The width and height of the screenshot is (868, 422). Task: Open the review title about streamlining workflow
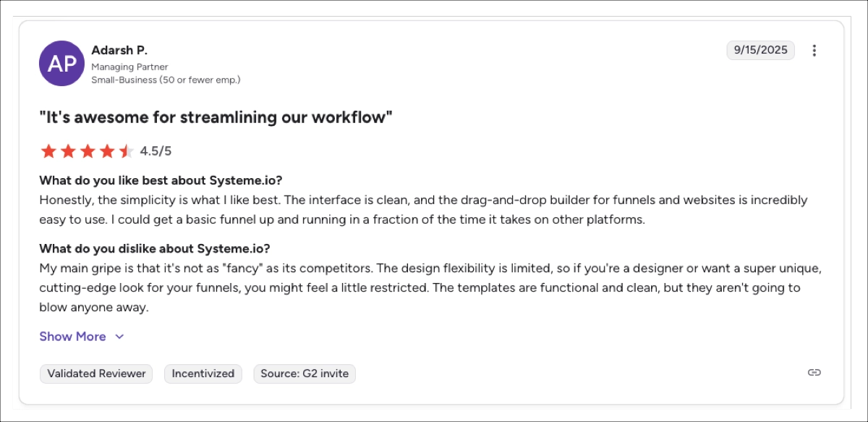[x=216, y=117]
